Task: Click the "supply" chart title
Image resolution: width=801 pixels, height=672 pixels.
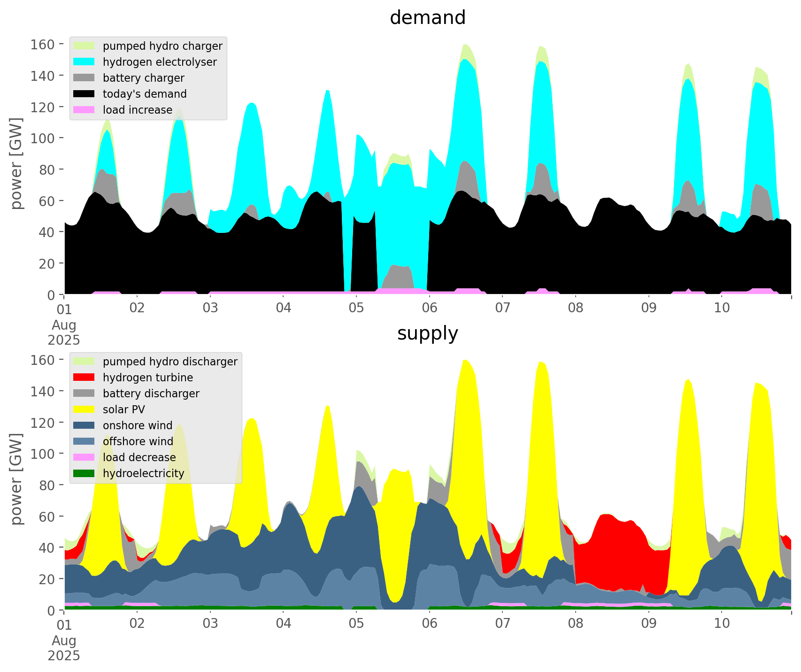Action: pyautogui.click(x=427, y=333)
